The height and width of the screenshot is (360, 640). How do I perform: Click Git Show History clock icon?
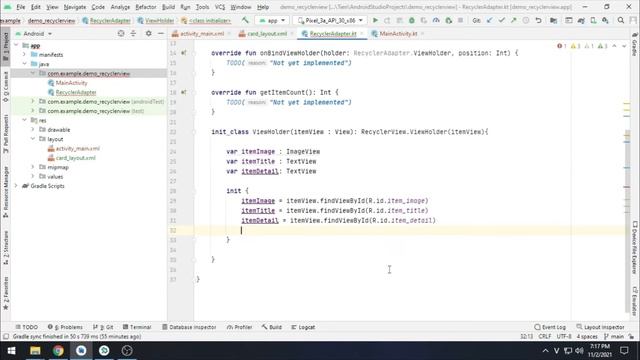[526, 20]
